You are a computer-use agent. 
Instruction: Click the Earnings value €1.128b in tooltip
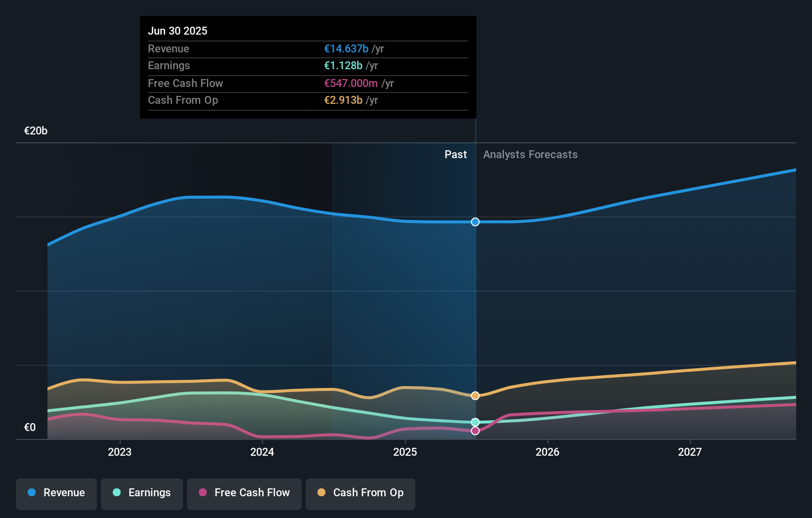[x=343, y=65]
